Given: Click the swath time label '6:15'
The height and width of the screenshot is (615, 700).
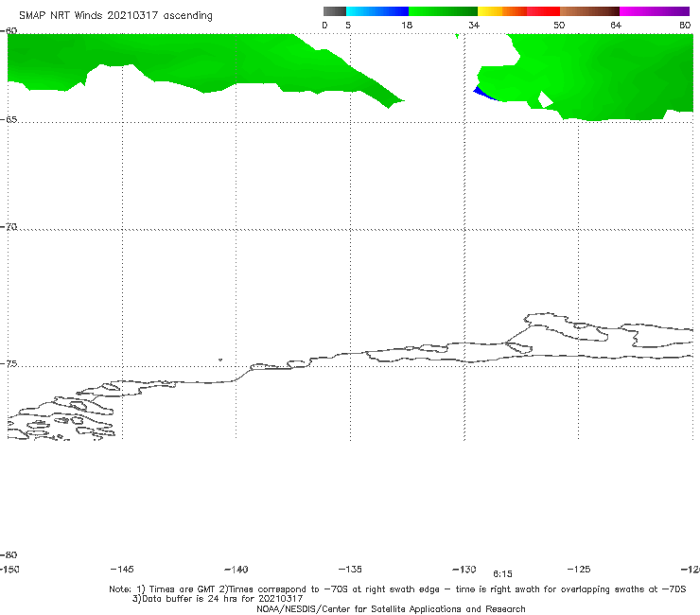Looking at the screenshot, I should [x=502, y=574].
